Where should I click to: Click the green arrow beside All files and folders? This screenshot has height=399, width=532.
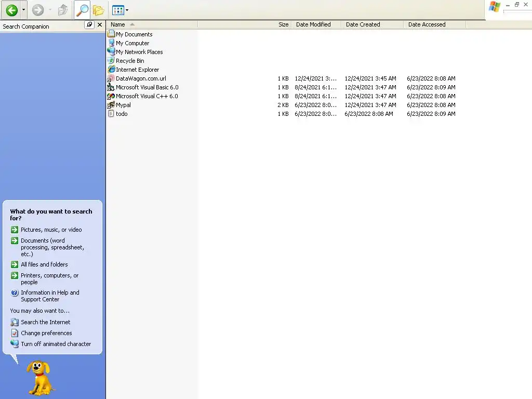tap(14, 264)
